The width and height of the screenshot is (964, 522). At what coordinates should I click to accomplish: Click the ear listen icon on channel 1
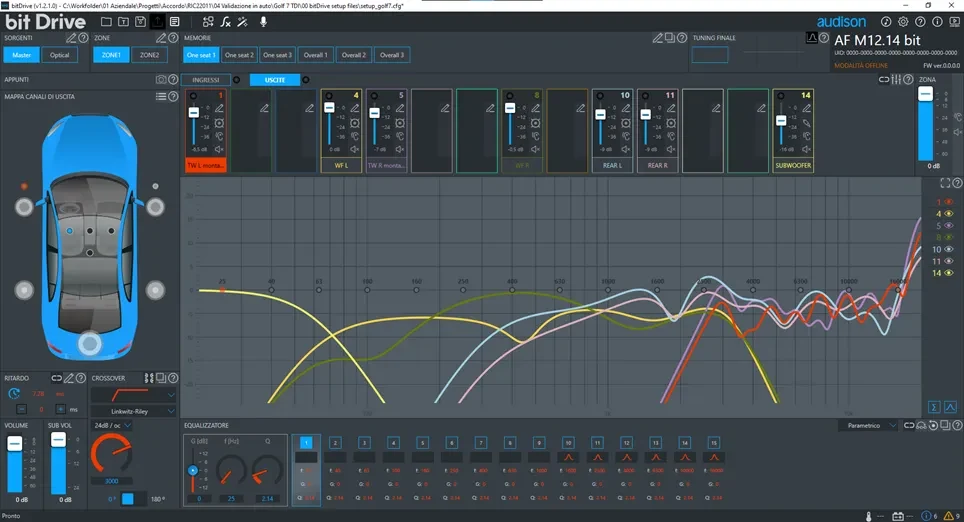(219, 136)
